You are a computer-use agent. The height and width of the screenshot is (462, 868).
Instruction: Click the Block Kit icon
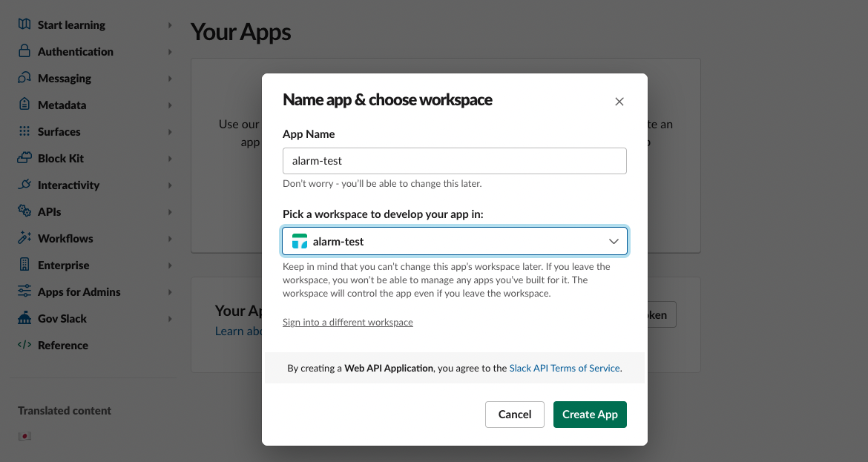tap(24, 158)
